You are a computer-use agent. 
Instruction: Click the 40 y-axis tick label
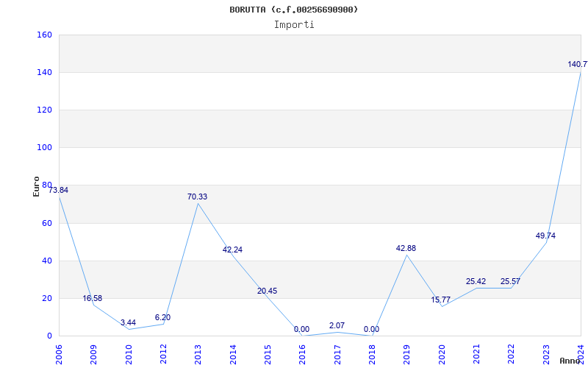(x=47, y=261)
